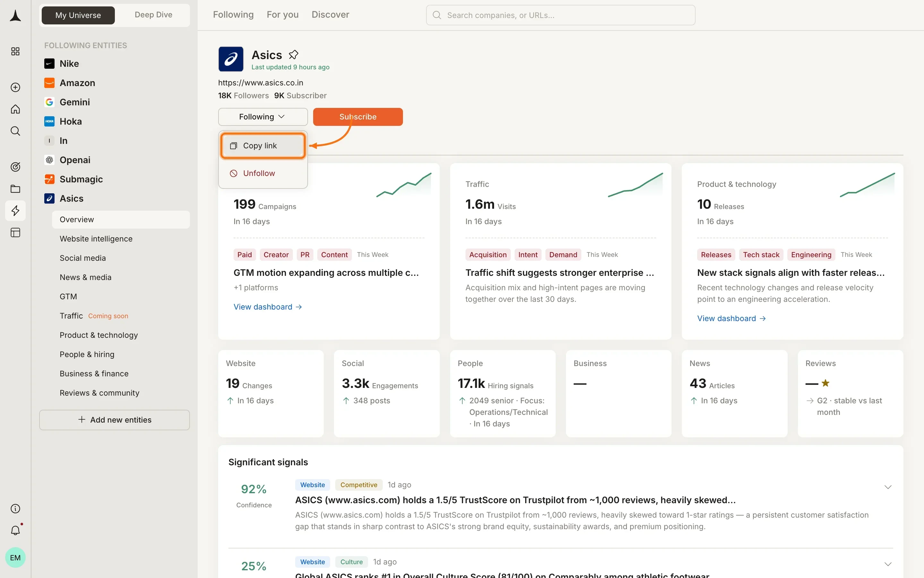Select Openai in following entities
The width and height of the screenshot is (924, 578).
click(x=68, y=160)
